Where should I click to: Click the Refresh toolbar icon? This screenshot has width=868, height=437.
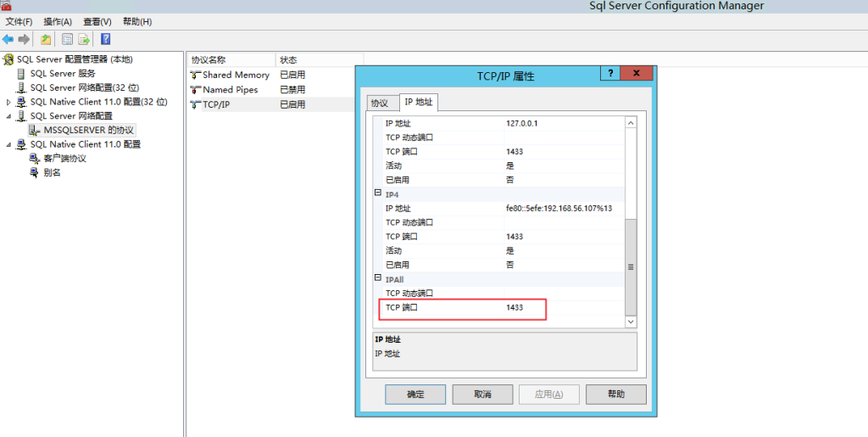(x=68, y=39)
